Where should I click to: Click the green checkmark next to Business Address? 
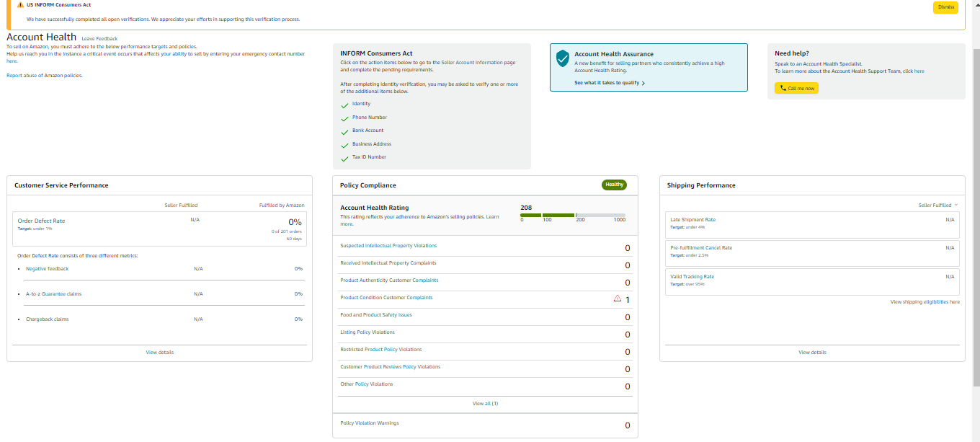[344, 145]
